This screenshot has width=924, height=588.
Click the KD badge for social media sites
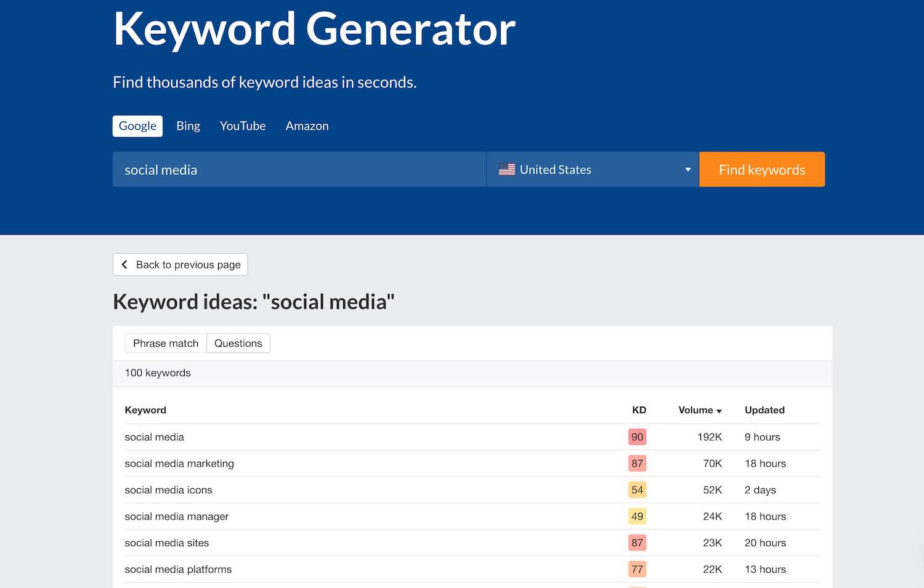(x=637, y=542)
